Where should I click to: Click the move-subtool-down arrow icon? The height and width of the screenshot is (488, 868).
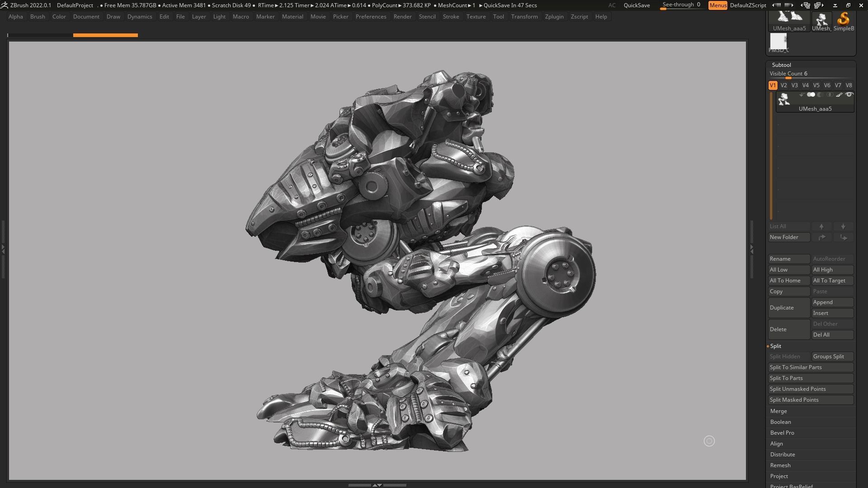click(843, 226)
